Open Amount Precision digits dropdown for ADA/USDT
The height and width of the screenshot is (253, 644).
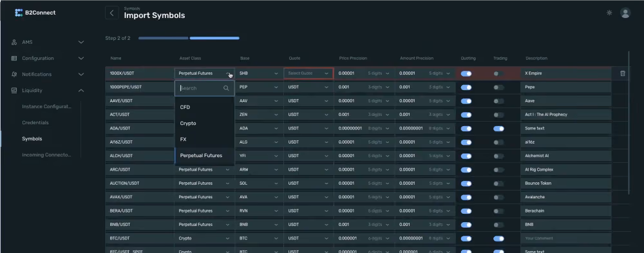click(439, 128)
